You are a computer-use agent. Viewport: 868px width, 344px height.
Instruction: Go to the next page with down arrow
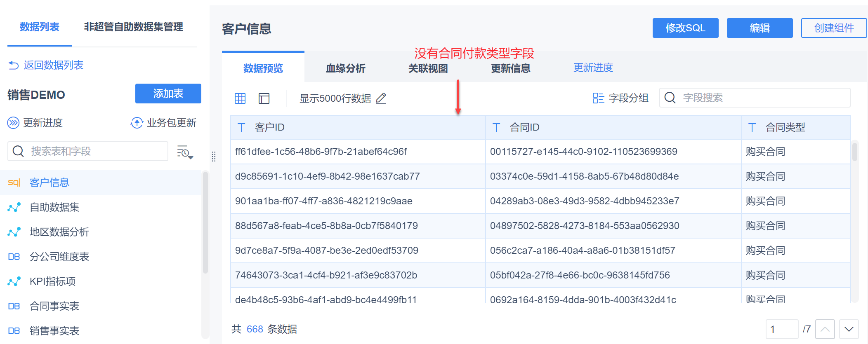(x=849, y=329)
